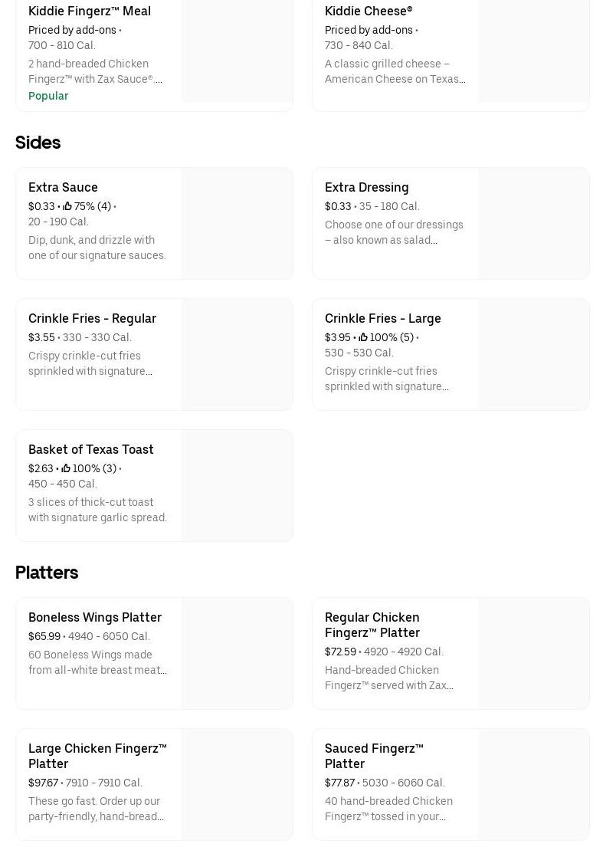Click the thumbs-up icon on Extra Sauce
The width and height of the screenshot is (616, 847).
(x=67, y=206)
